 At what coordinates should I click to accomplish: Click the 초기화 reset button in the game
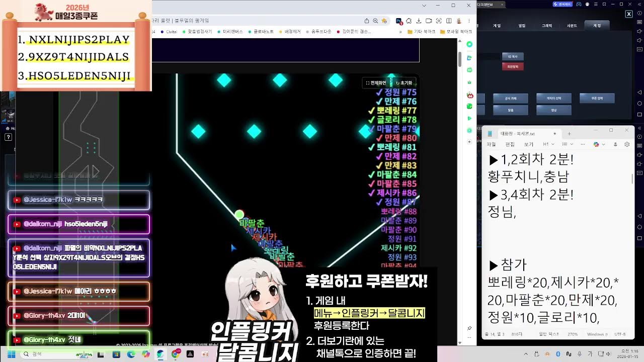[x=404, y=83]
